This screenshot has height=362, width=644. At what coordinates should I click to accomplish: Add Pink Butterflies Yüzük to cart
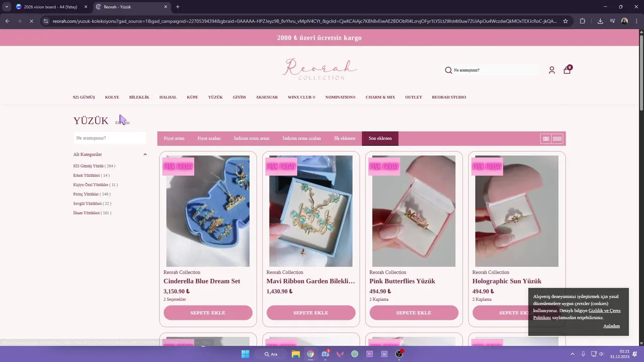pyautogui.click(x=414, y=313)
